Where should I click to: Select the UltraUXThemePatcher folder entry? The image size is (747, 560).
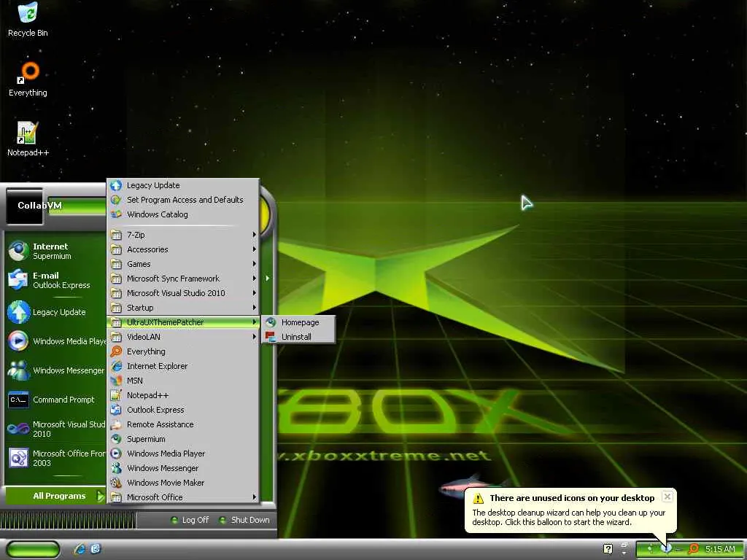click(183, 322)
